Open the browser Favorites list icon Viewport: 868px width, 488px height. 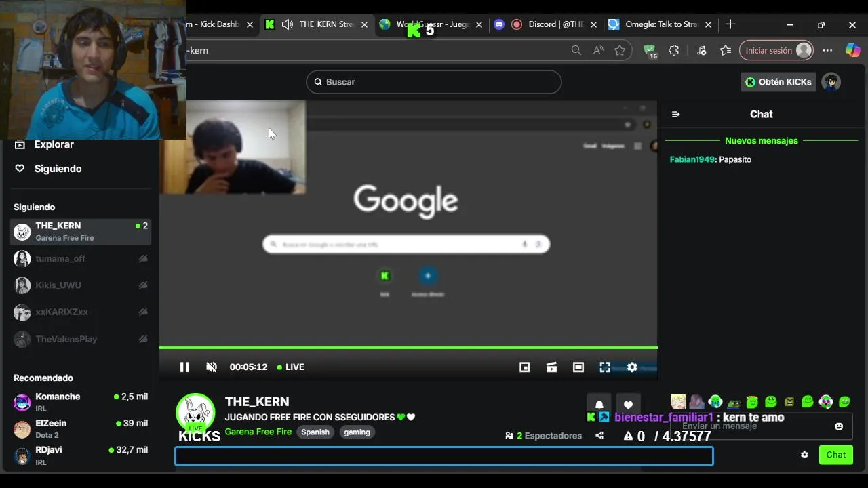point(726,50)
